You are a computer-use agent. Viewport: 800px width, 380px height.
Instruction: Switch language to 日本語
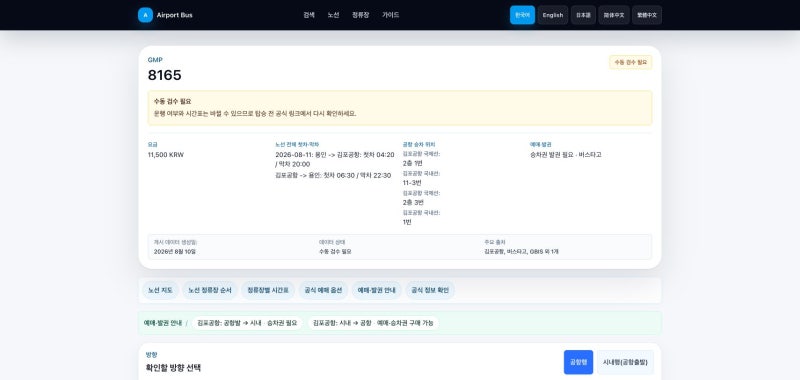(583, 15)
